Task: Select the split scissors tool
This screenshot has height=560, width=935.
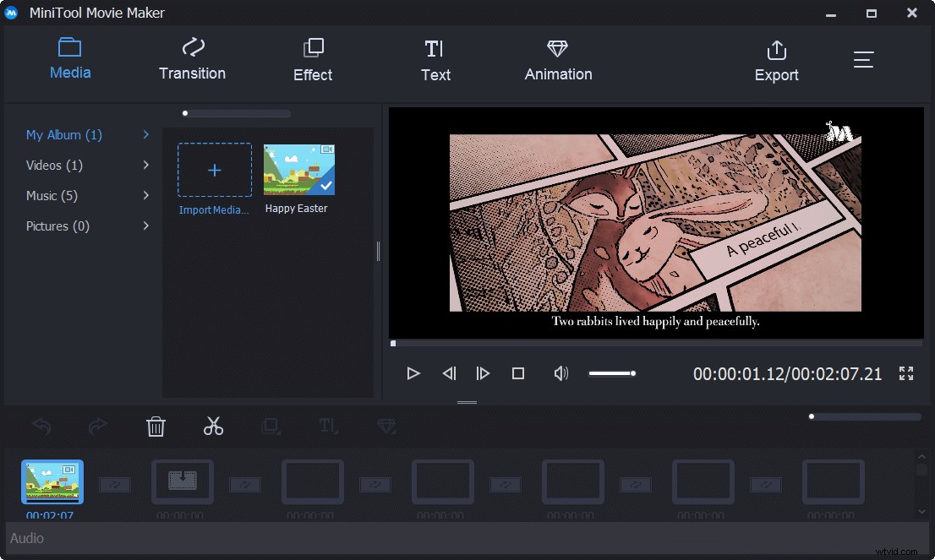Action: coord(213,427)
